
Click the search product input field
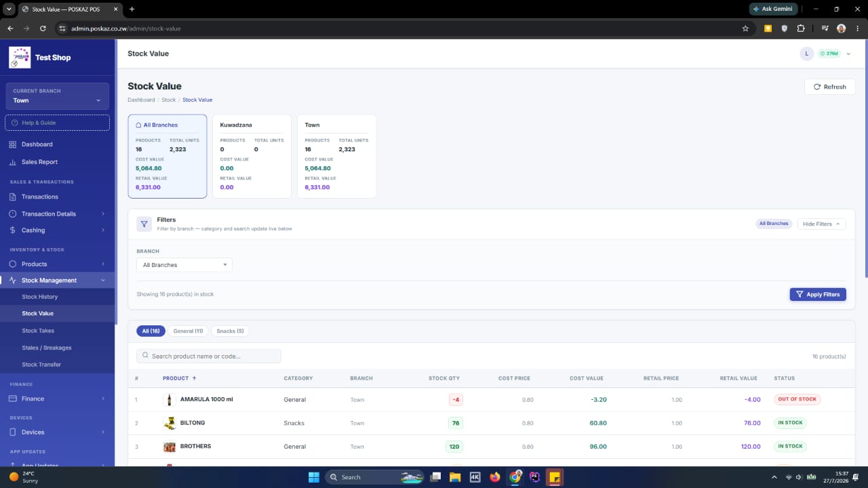[209, 356]
